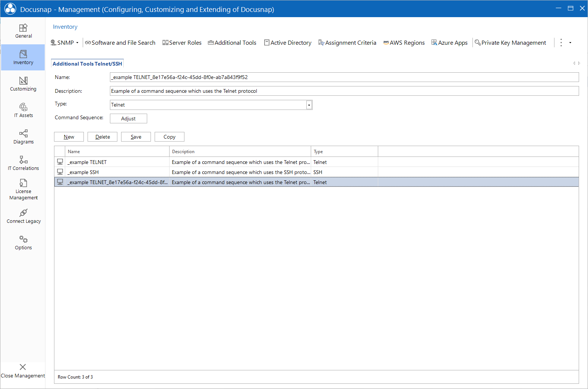Click into the Description input field
This screenshot has height=389, width=588.
[x=344, y=91]
